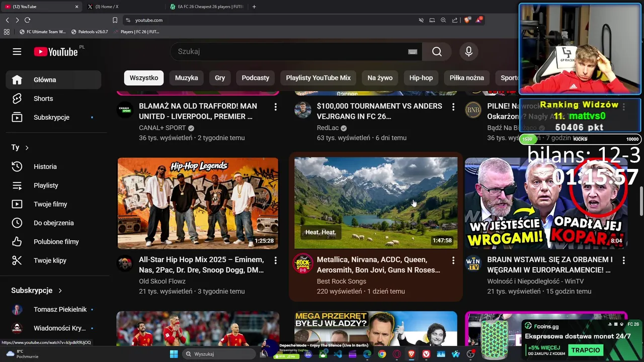Screen dimensions: 644x362
Task: Go to the YouTube logo home link
Action: point(56,52)
